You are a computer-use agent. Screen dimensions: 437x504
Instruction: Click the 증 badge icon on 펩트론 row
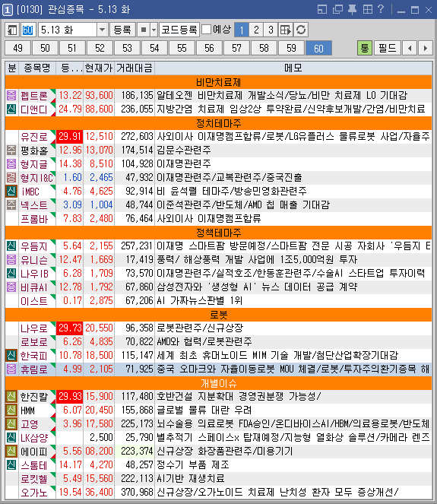[11, 96]
